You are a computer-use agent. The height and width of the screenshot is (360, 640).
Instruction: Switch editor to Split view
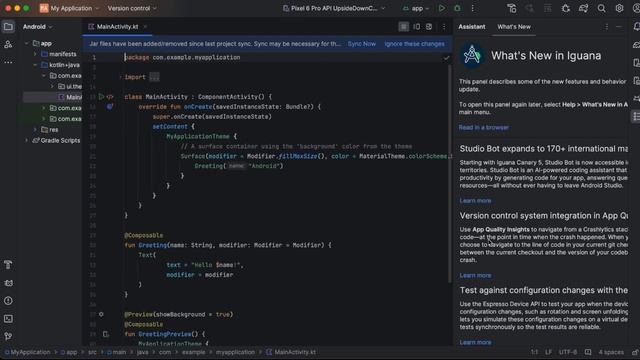[416, 27]
